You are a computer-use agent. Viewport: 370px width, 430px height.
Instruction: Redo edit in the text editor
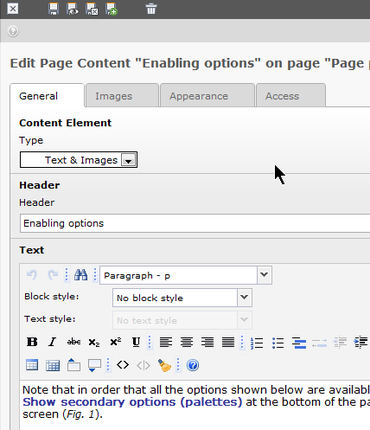(x=53, y=275)
